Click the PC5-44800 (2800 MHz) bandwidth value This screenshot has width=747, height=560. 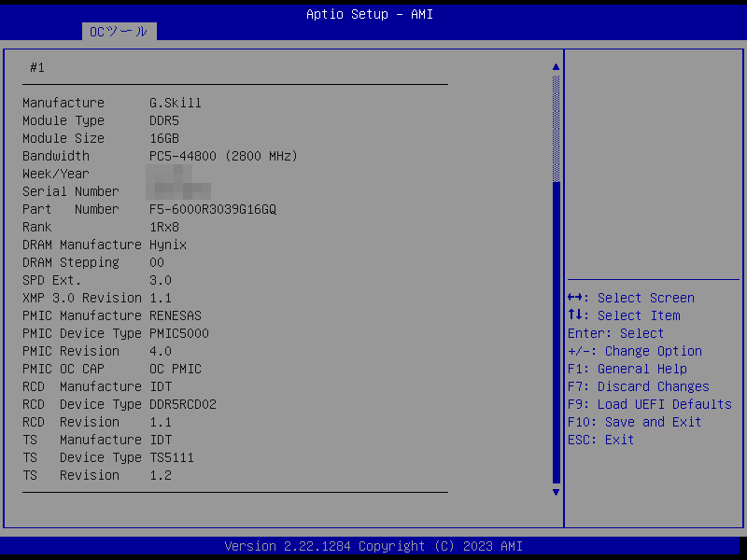223,156
